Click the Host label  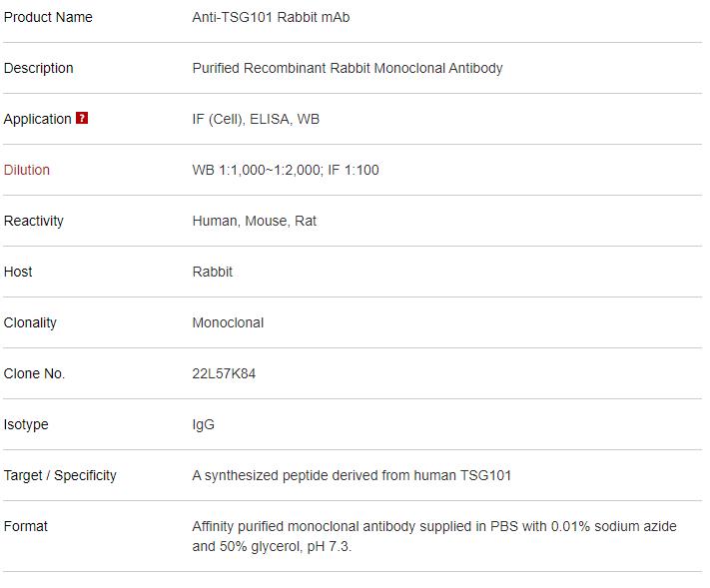click(x=18, y=272)
